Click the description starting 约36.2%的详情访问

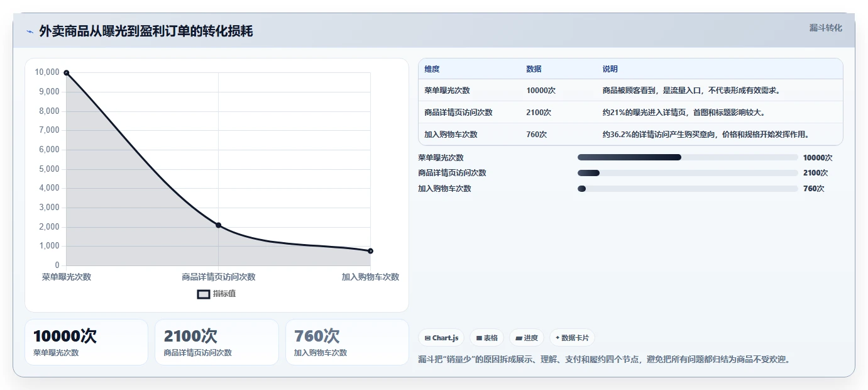tap(706, 135)
